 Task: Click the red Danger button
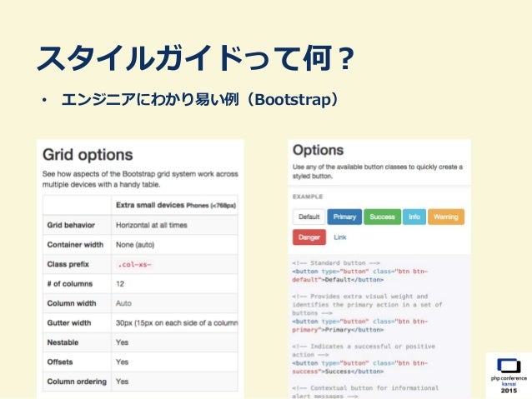pos(309,237)
